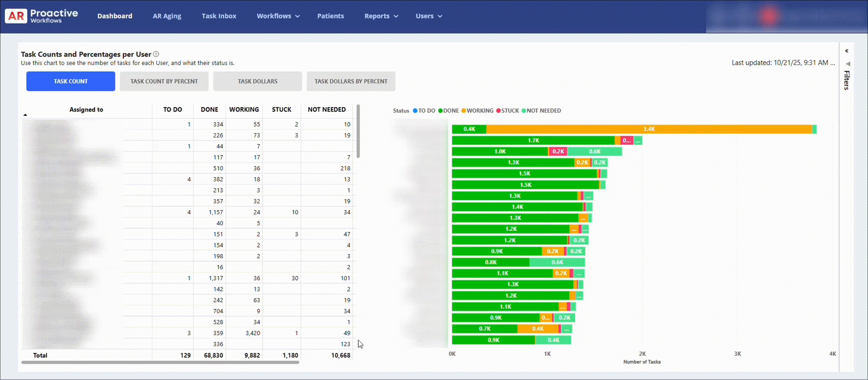Click the WORKING orange legend swatch
This screenshot has width=868, height=380.
coord(464,111)
